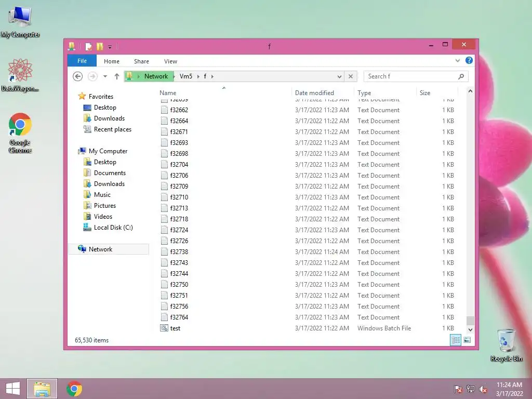The width and height of the screenshot is (532, 399).
Task: Click the New Folder quick access icon
Action: coord(100,46)
